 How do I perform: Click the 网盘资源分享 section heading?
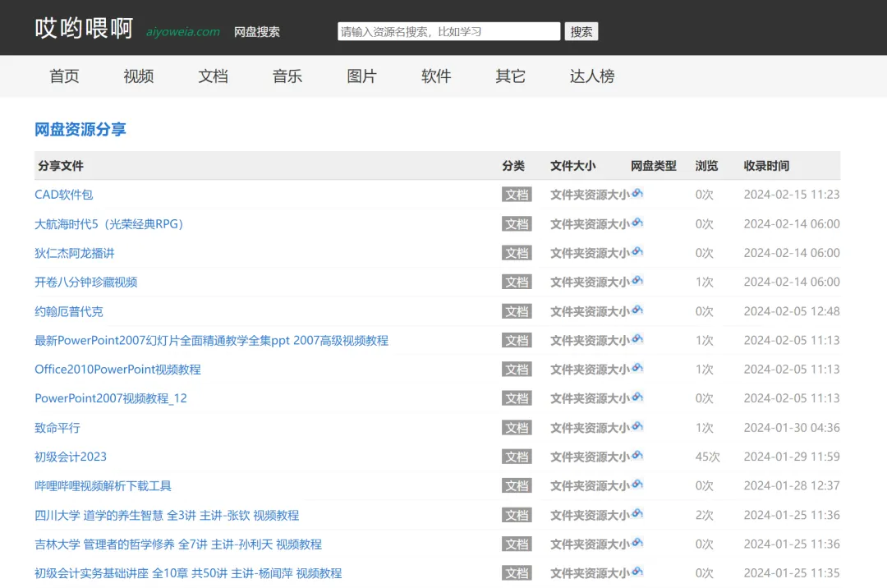(x=80, y=129)
